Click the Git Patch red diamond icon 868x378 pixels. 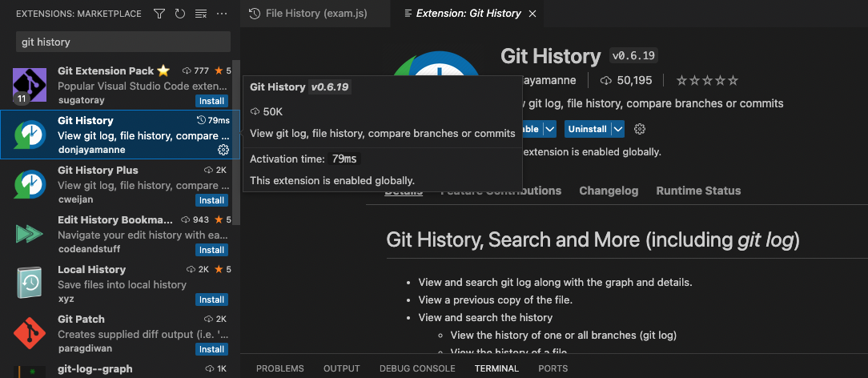tap(30, 333)
